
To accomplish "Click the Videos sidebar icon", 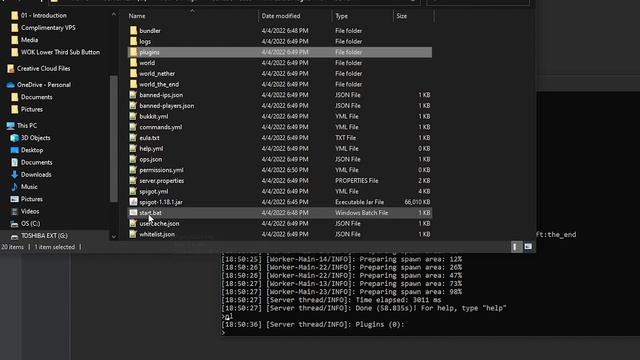I will [x=15, y=211].
